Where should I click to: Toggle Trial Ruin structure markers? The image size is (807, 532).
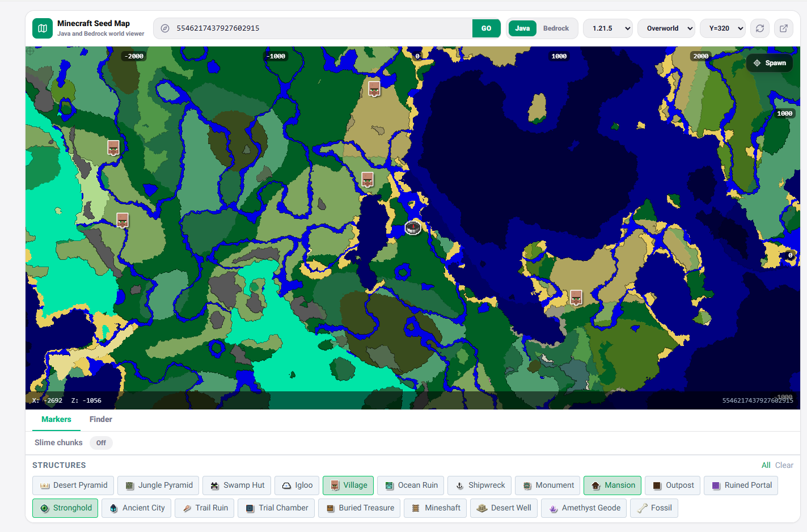coord(204,508)
